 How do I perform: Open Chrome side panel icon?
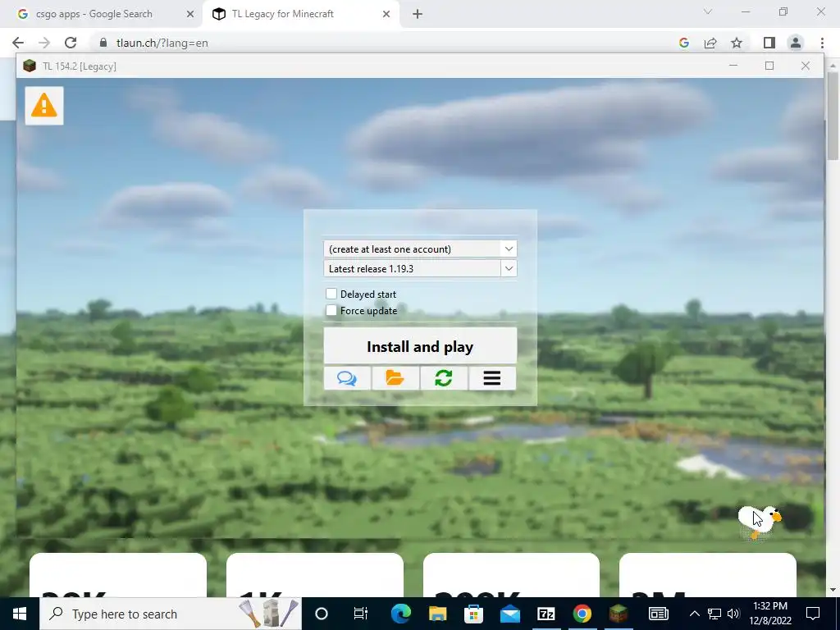pos(769,43)
